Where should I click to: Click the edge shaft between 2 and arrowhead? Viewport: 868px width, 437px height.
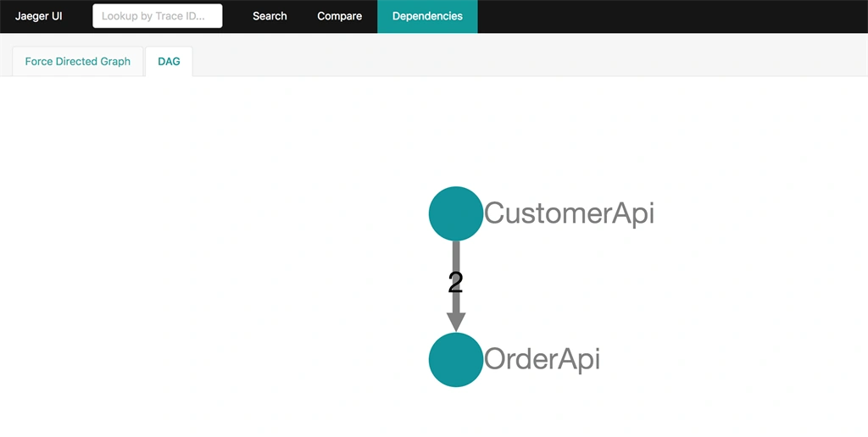(455, 303)
